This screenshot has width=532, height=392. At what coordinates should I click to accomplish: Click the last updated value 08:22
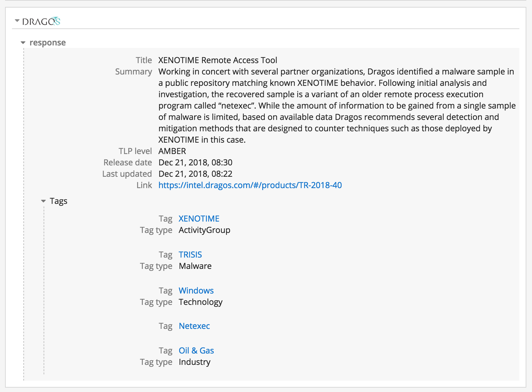[195, 174]
